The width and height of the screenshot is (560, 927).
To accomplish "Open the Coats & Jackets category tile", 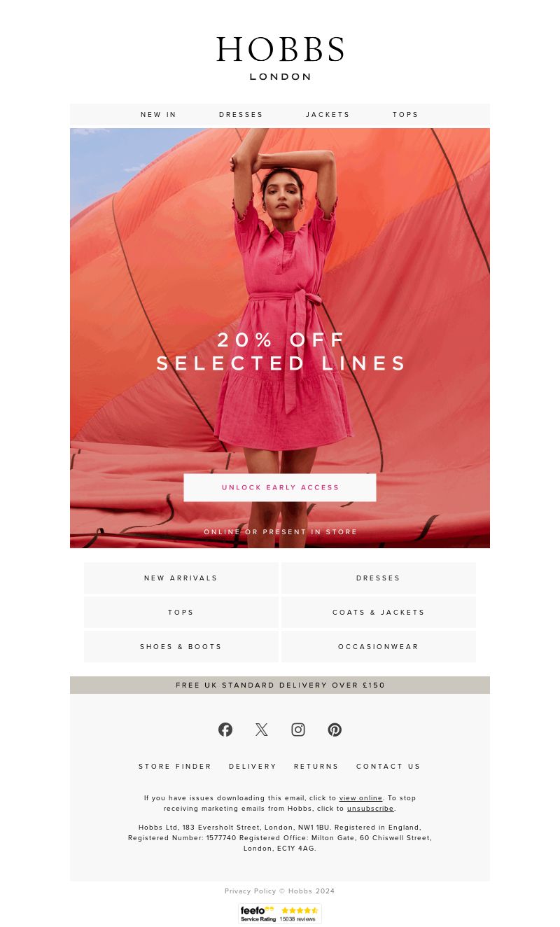I will pyautogui.click(x=379, y=613).
